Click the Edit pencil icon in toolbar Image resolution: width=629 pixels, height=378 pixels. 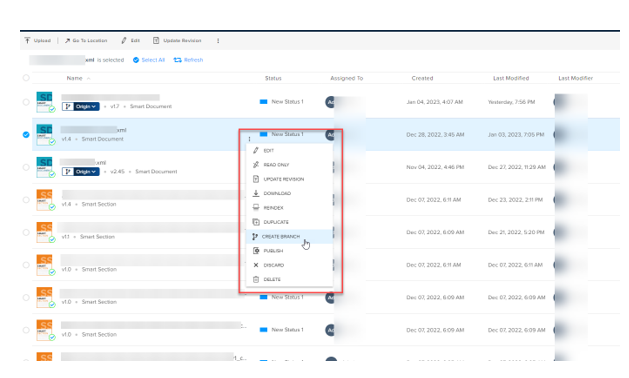click(124, 41)
